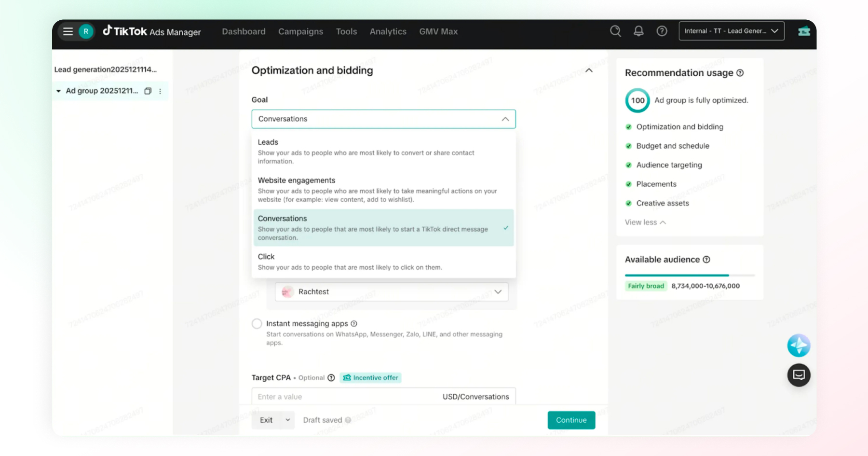Click info icon next to Instant messaging apps
The width and height of the screenshot is (868, 456).
(x=354, y=324)
